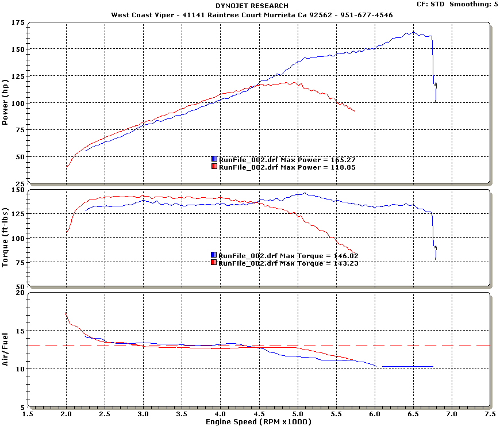Click the 1.5 tick on the RPM axis
Image resolution: width=504 pixels, height=426 pixels.
pos(28,414)
